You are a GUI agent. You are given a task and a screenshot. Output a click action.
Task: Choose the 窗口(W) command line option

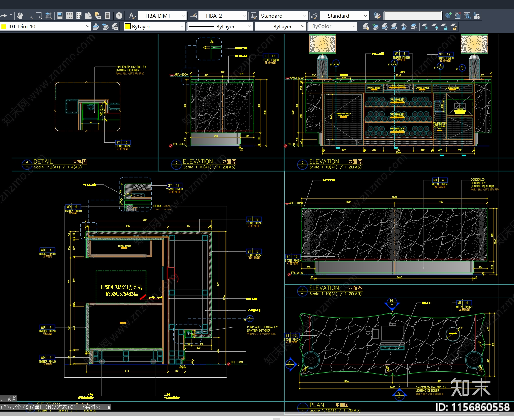pyautogui.click(x=44, y=407)
